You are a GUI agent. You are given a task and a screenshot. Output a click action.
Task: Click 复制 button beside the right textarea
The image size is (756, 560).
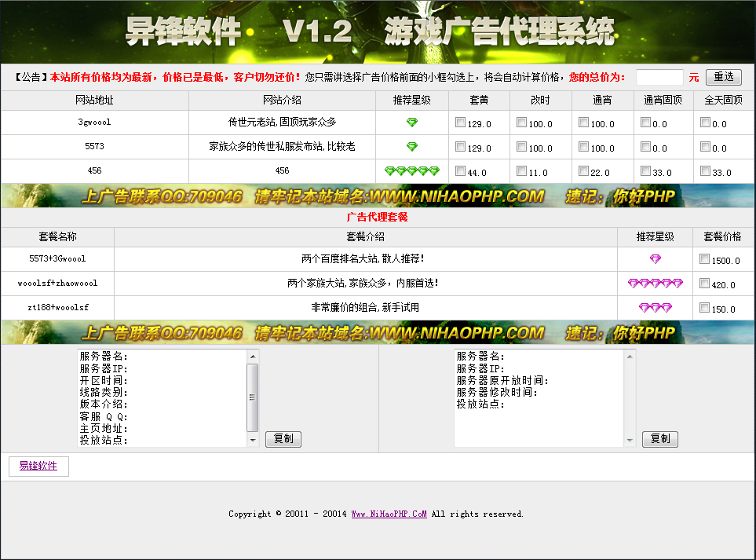[x=659, y=439]
